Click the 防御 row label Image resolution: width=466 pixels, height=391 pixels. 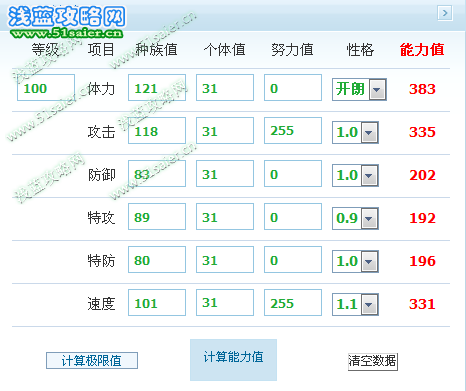101,175
